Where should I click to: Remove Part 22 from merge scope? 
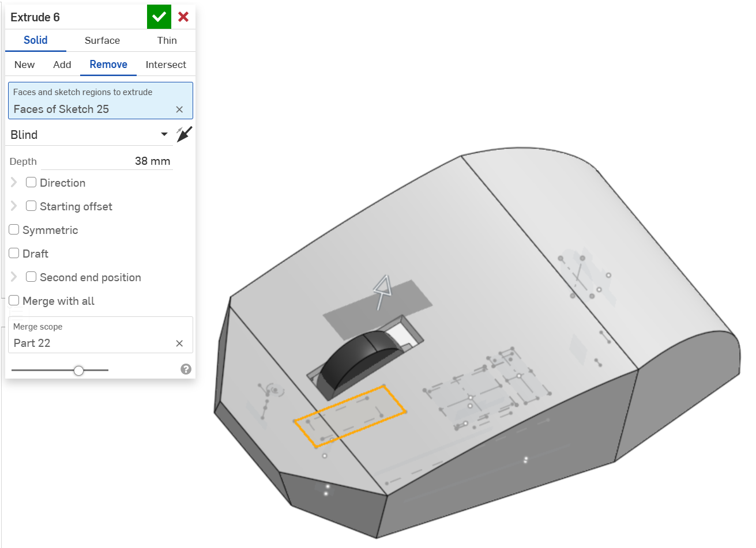click(179, 343)
